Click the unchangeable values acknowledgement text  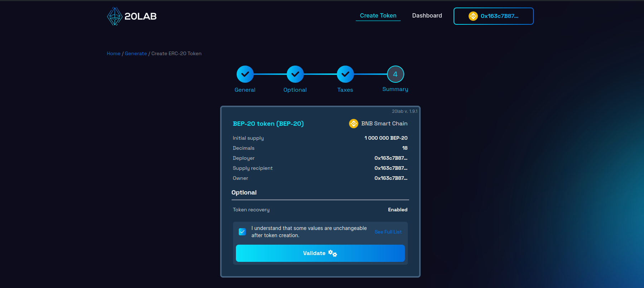(309, 232)
